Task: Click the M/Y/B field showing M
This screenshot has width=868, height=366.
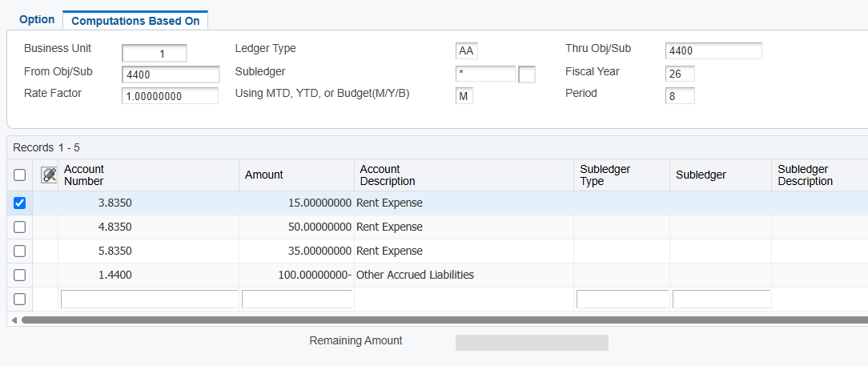Action: tap(464, 96)
